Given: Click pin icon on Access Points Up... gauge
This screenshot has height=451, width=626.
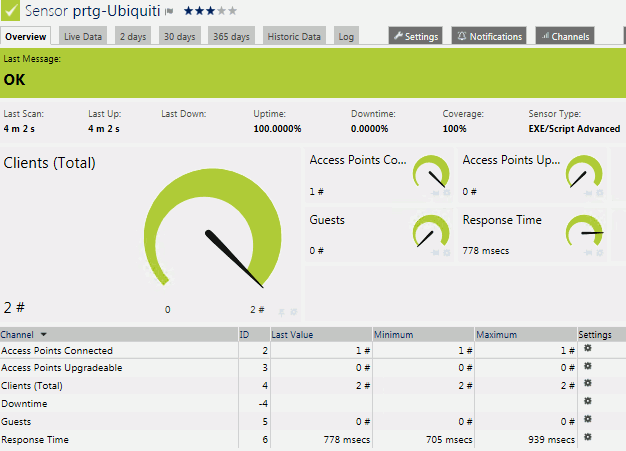Looking at the screenshot, I should pyautogui.click(x=588, y=193).
